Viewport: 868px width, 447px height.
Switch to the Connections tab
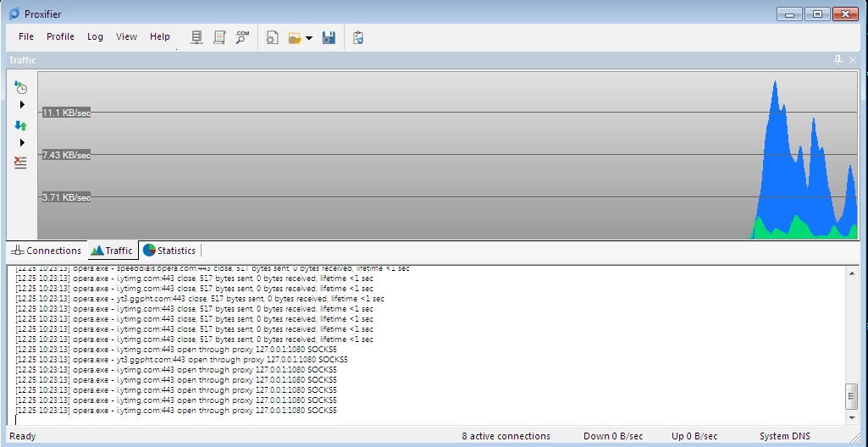[x=47, y=251]
